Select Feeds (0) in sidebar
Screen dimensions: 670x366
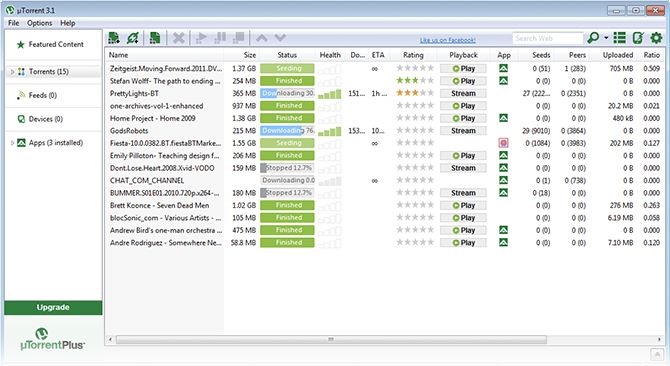(53, 95)
